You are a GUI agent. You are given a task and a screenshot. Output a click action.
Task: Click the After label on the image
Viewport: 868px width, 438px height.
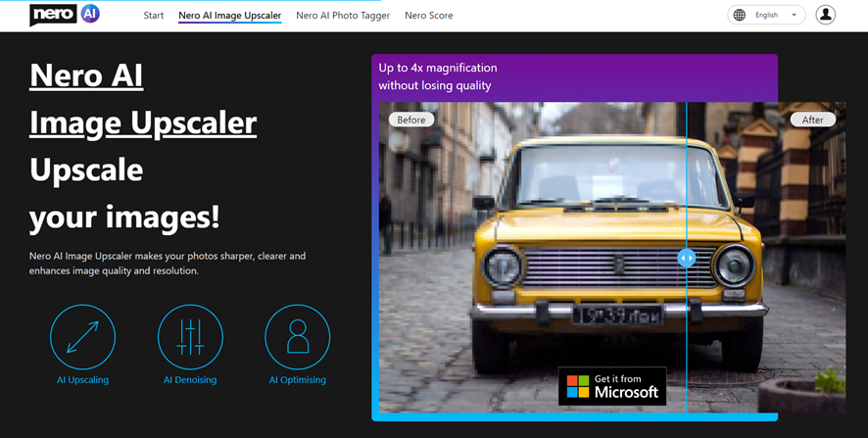tap(812, 120)
